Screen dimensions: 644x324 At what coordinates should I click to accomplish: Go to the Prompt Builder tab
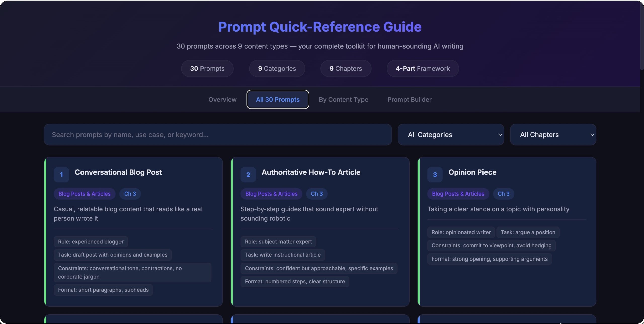pos(409,100)
